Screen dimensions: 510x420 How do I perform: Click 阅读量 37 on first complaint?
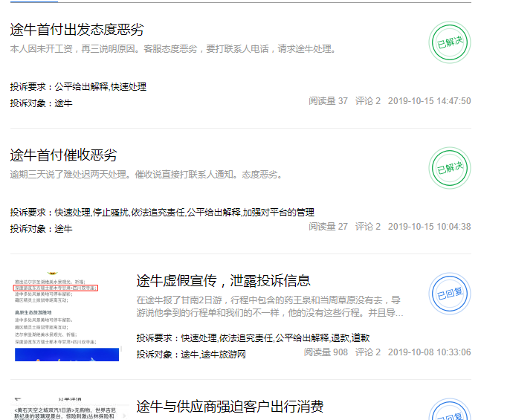pos(328,101)
